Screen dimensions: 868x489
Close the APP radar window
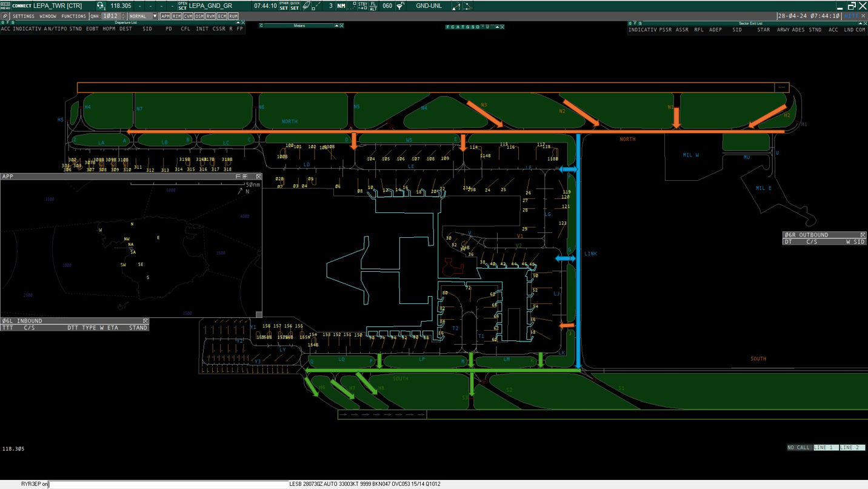(258, 177)
